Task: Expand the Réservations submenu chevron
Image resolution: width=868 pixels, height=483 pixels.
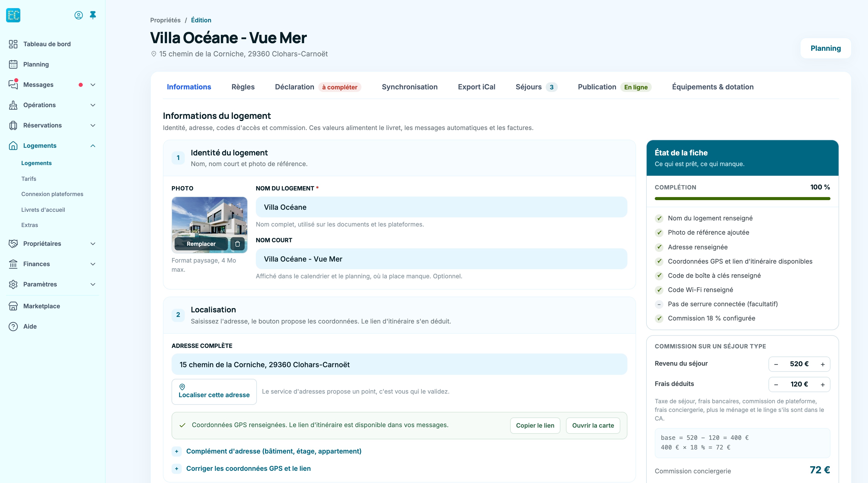Action: tap(93, 125)
